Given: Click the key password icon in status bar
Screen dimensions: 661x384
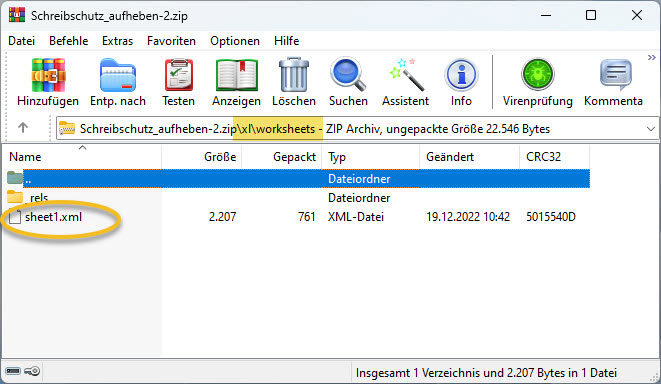Looking at the screenshot, I should [32, 371].
